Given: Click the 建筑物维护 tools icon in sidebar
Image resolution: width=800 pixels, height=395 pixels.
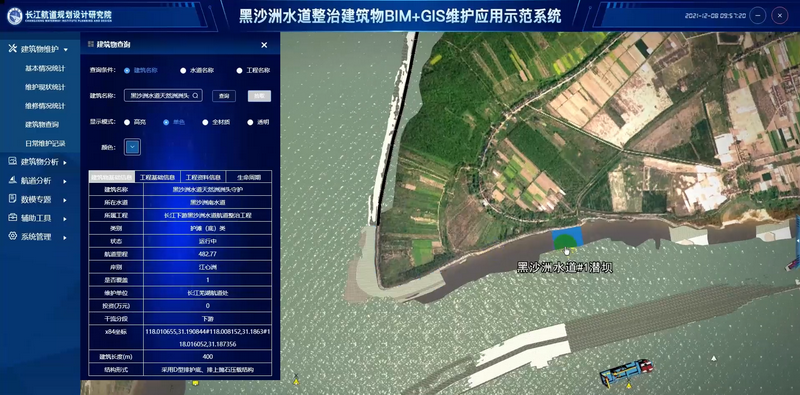Looking at the screenshot, I should 13,48.
